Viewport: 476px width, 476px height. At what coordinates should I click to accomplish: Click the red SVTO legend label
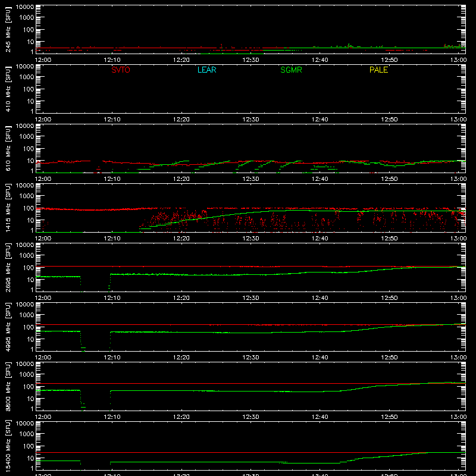(121, 70)
